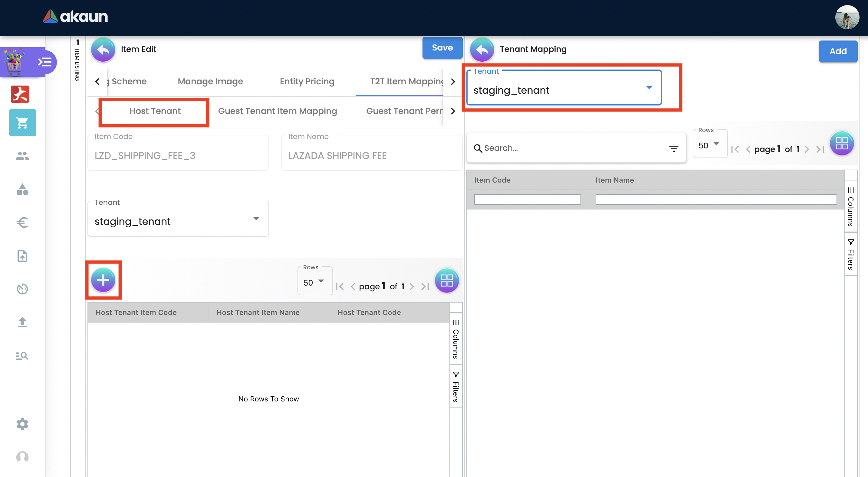Toggle the Columns side panel in Tenant Mapping
868x477 pixels.
850,207
